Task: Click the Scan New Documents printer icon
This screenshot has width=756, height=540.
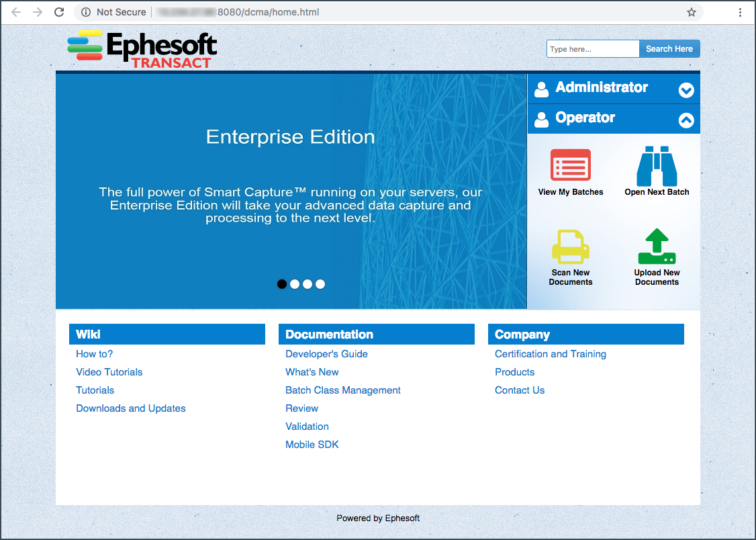Action: pos(571,246)
